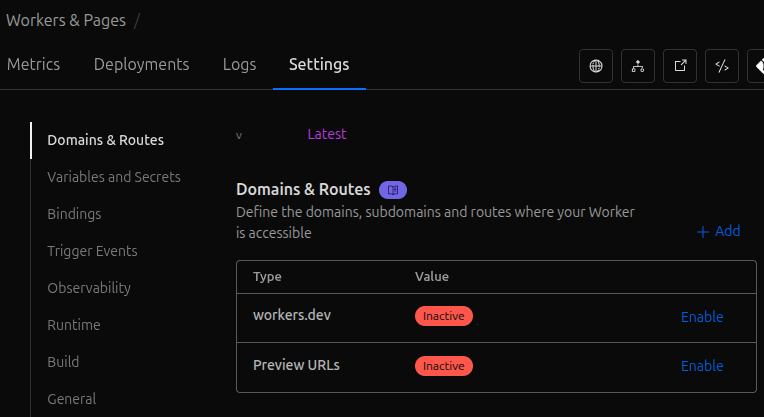The width and height of the screenshot is (764, 417).
Task: Click the globe icon button
Action: [x=596, y=66]
